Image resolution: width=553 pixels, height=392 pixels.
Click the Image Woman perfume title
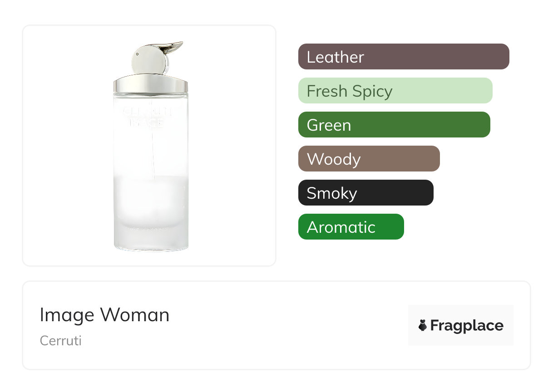[x=104, y=315]
